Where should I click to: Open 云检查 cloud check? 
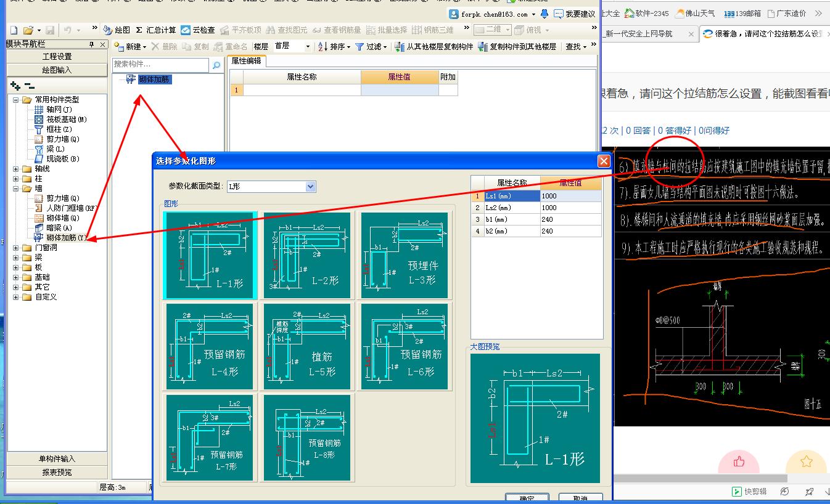pyautogui.click(x=198, y=30)
